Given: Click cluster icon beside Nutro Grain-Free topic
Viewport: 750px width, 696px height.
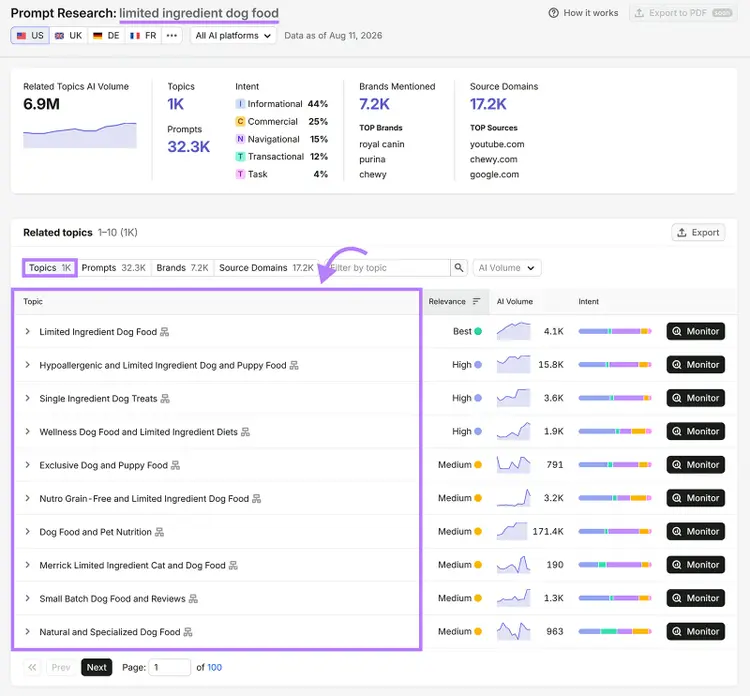Looking at the screenshot, I should [257, 499].
